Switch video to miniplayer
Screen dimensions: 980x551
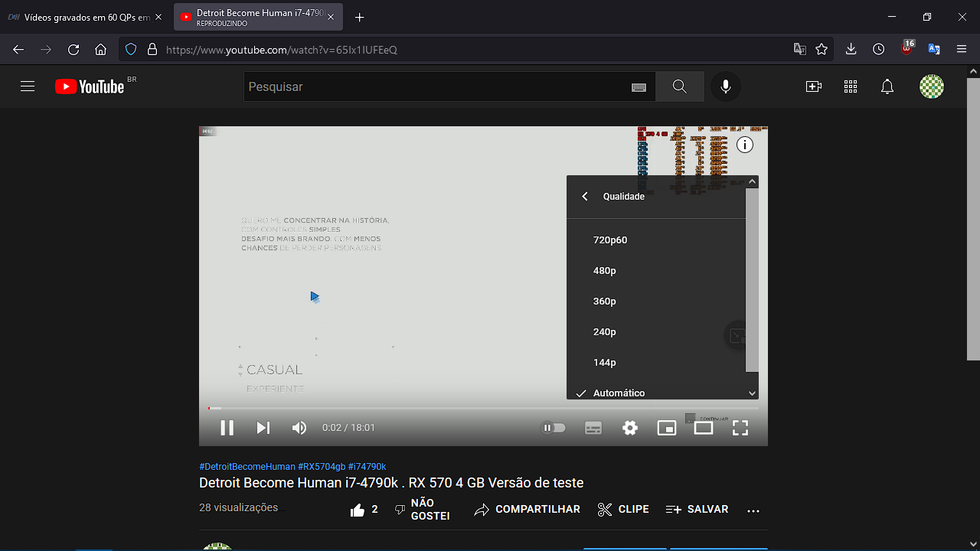point(667,428)
